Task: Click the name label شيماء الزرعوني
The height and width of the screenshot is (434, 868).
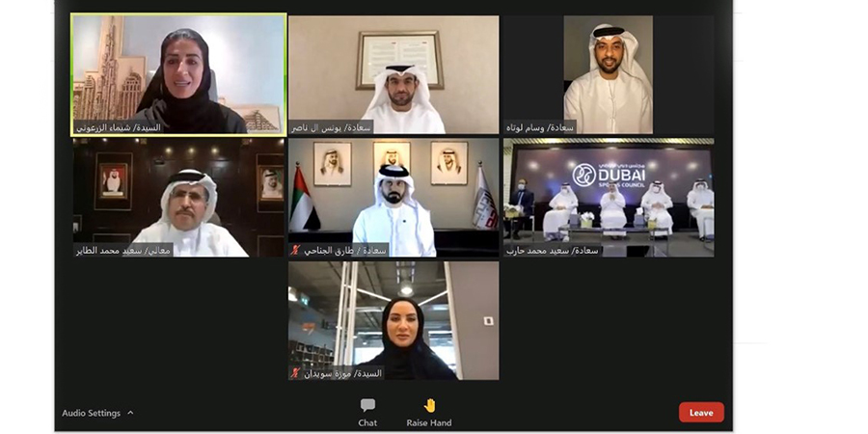Action: tap(118, 127)
